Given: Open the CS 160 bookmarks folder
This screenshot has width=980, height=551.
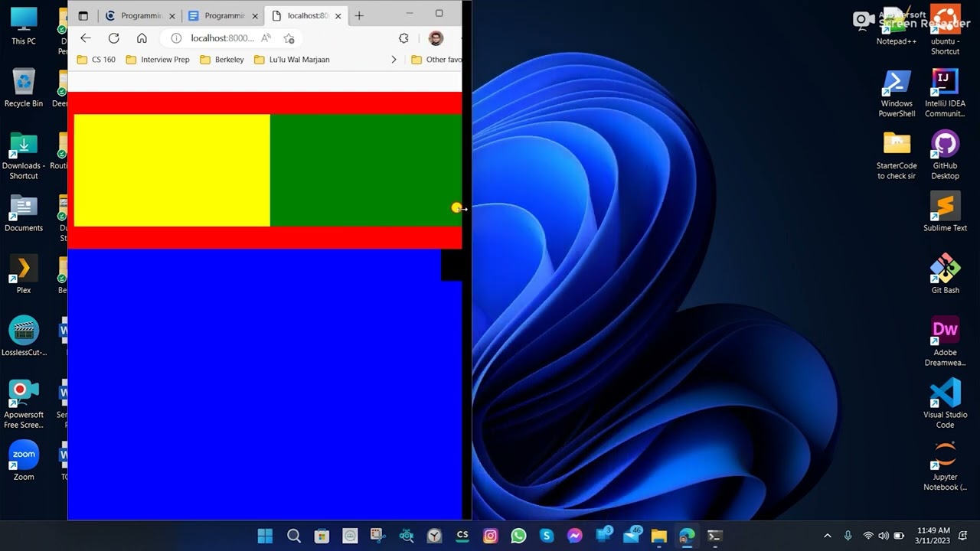Looking at the screenshot, I should [x=96, y=60].
